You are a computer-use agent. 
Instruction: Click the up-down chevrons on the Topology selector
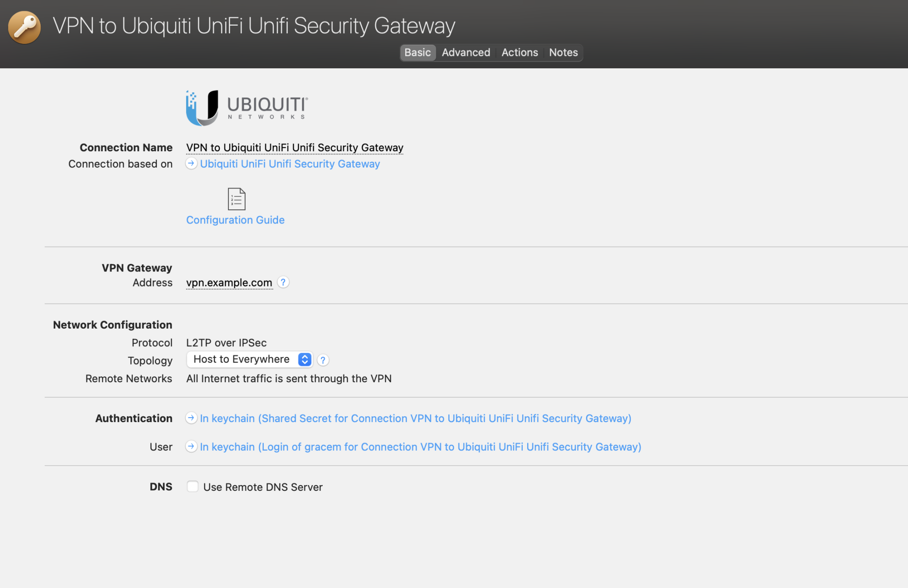point(304,359)
